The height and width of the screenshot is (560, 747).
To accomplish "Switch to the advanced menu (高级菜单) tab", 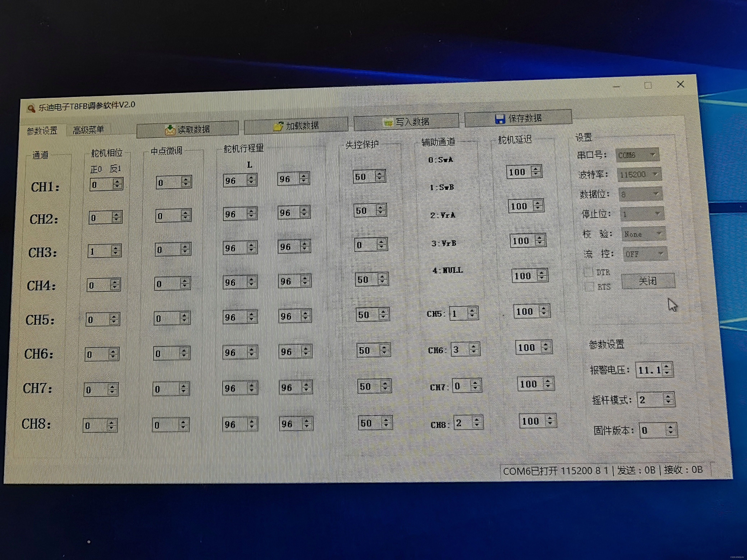I will (88, 130).
